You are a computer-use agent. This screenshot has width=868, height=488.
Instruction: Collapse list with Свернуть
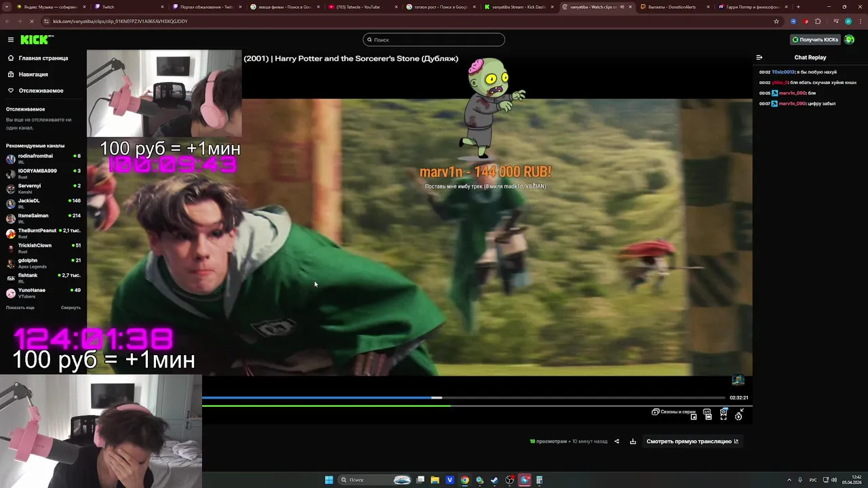click(x=71, y=308)
